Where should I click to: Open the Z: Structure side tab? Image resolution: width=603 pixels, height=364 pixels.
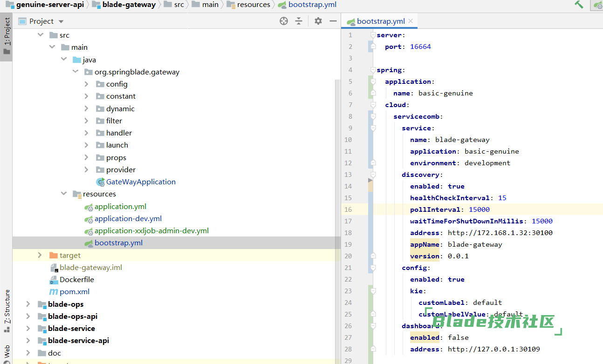(x=7, y=310)
